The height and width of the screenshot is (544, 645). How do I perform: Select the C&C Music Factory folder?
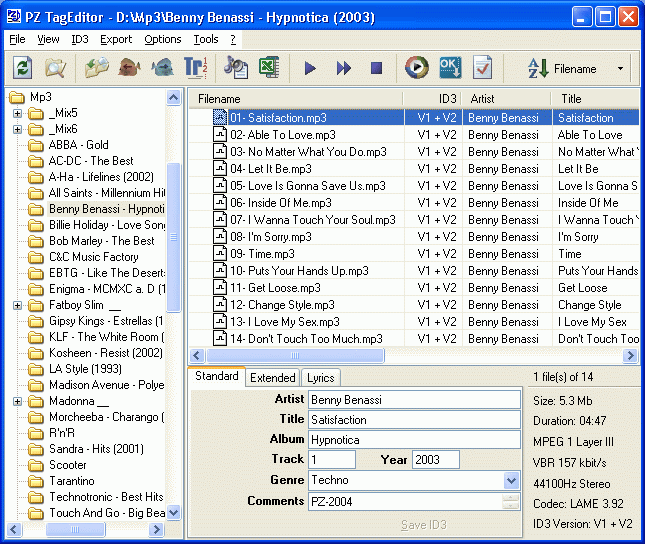point(93,257)
